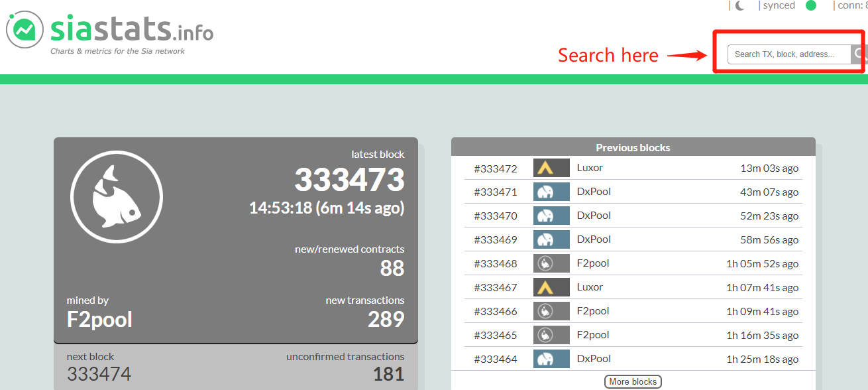Viewport: 868px width, 390px height.
Task: Click the 13m 03s ago timestamp
Action: (x=769, y=168)
